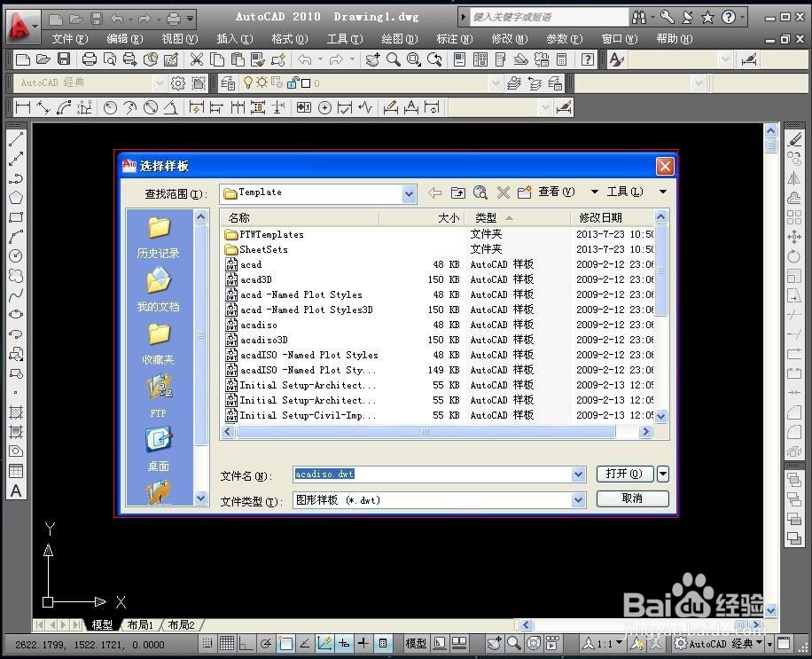Click the Open file icon in standard toolbar
The width and height of the screenshot is (812, 659).
tap(43, 59)
